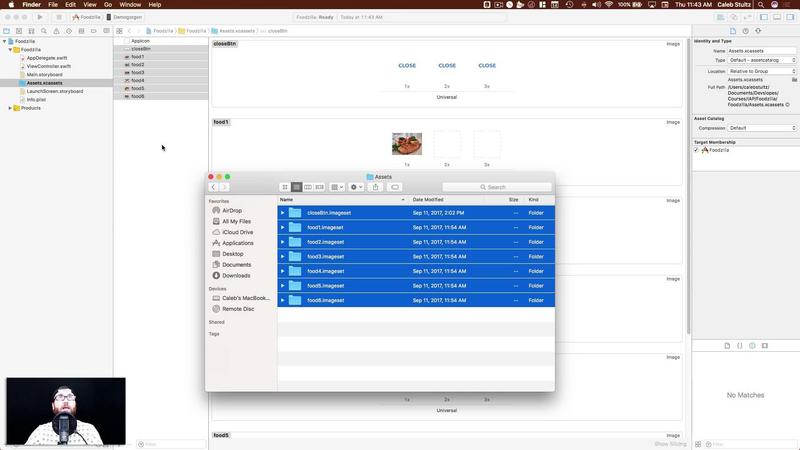Open the Xcode related items grid icon
Image resolution: width=800 pixels, height=450 pixels.
point(119,31)
